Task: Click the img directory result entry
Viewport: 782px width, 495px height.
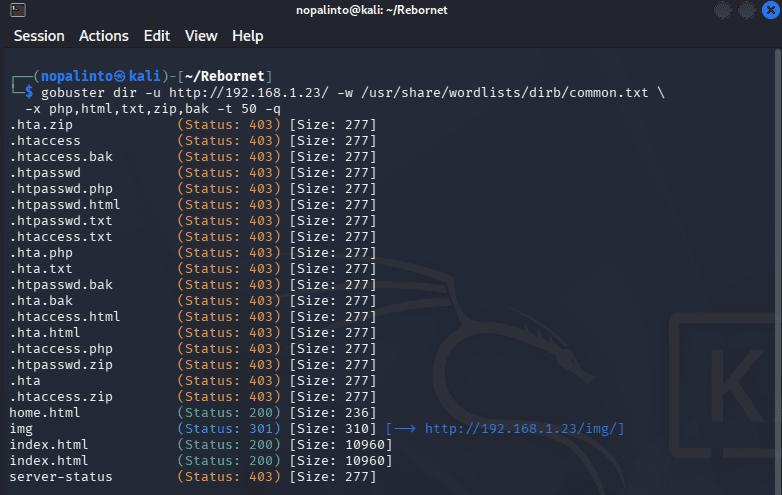Action: tap(21, 429)
